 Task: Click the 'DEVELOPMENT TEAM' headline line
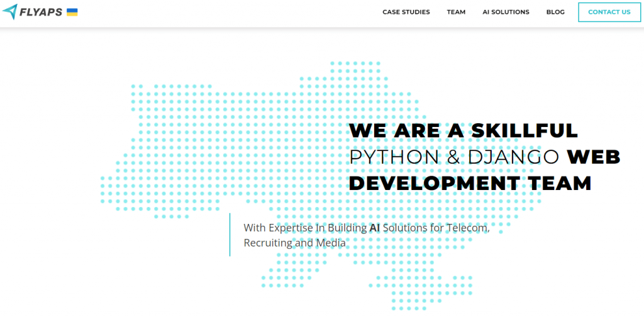point(470,183)
